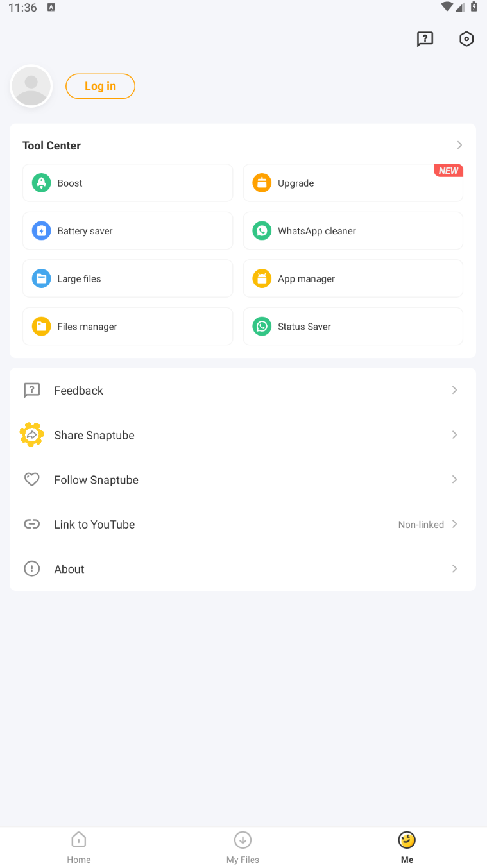Open the Upgrade tool icon
The width and height of the screenshot is (487, 868).
pyautogui.click(x=262, y=182)
